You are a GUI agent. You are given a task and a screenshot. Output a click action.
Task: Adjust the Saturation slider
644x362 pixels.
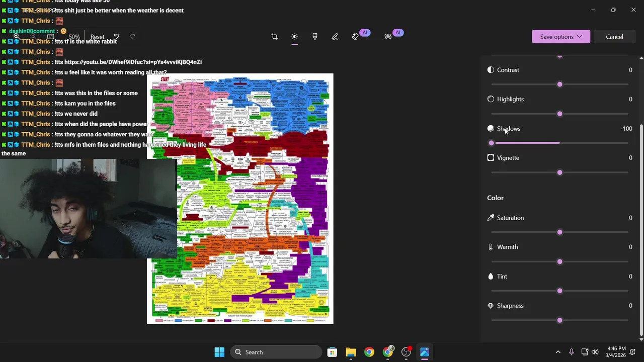click(559, 232)
